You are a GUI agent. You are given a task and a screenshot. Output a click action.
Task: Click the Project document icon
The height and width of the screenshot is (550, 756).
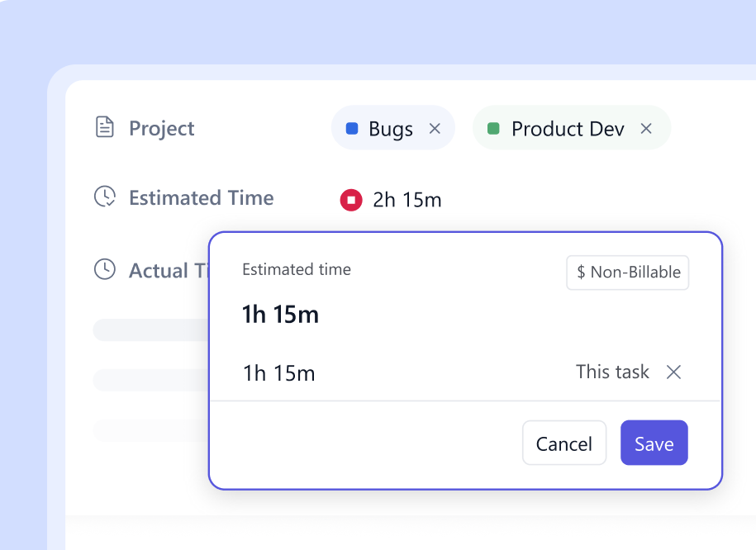pos(105,128)
